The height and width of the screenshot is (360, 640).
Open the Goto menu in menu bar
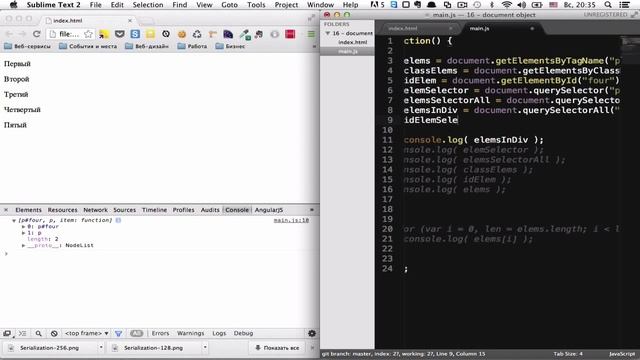click(229, 5)
